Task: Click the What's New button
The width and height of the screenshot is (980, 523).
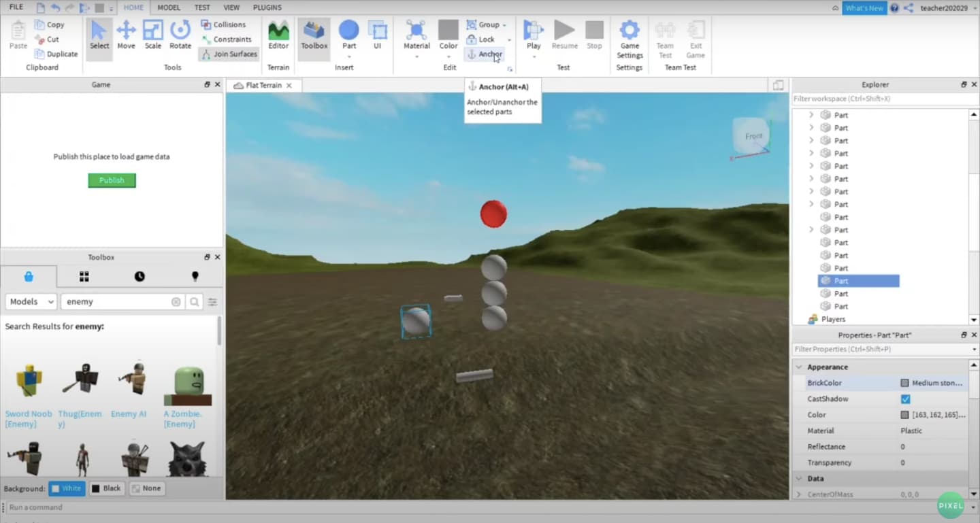Action: click(864, 8)
